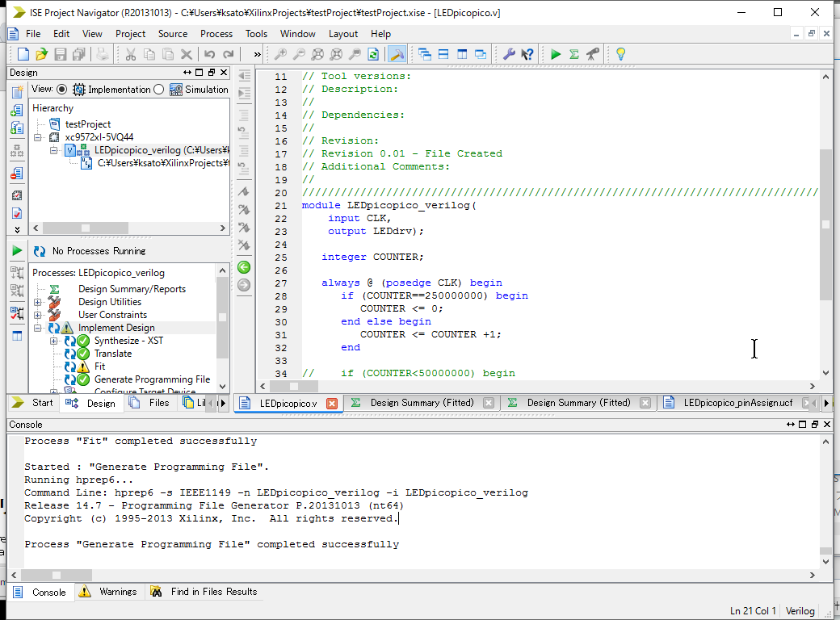Undo last edit in toolbar
The height and width of the screenshot is (620, 840).
pyautogui.click(x=209, y=54)
